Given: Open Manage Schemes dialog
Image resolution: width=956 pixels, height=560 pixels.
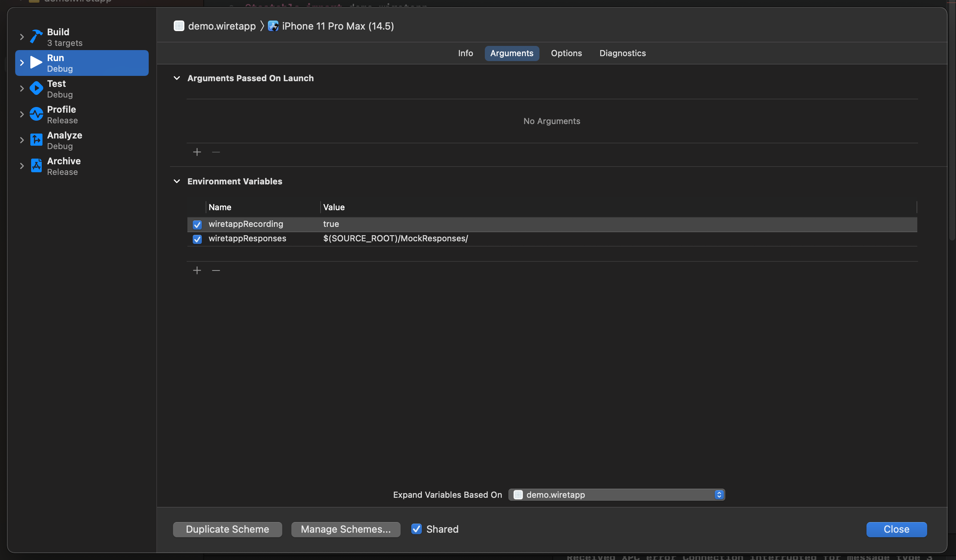Looking at the screenshot, I should tap(345, 529).
